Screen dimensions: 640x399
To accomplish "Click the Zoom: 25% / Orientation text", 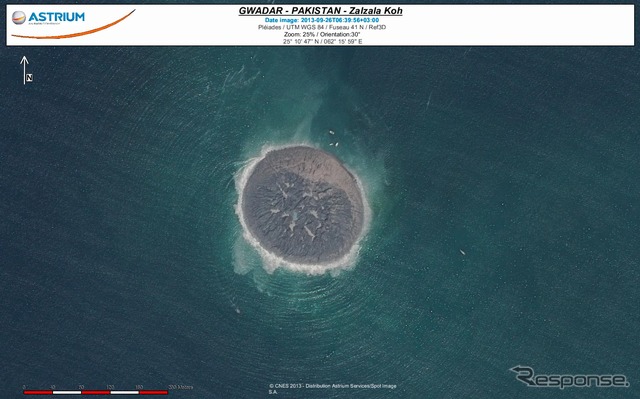I will pos(322,35).
